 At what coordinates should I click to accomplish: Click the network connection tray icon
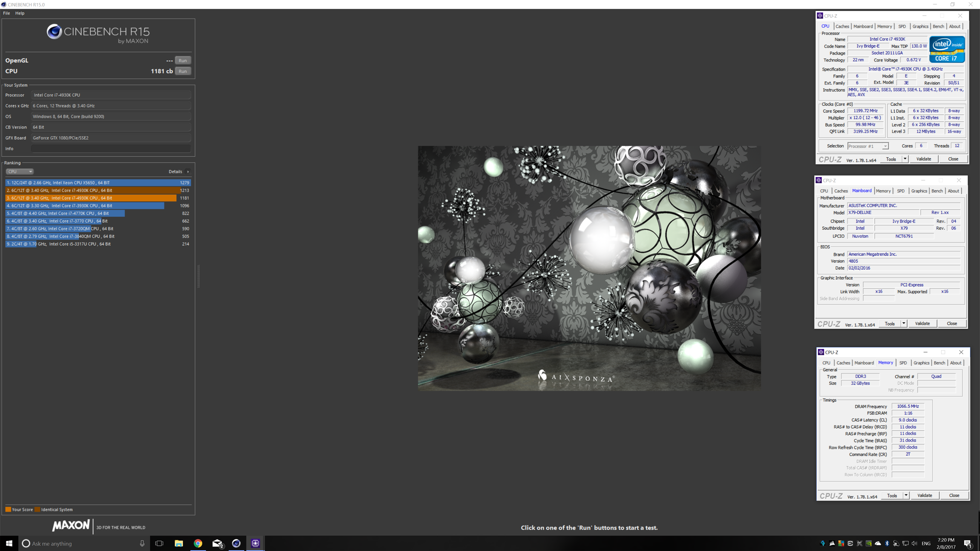pyautogui.click(x=905, y=544)
